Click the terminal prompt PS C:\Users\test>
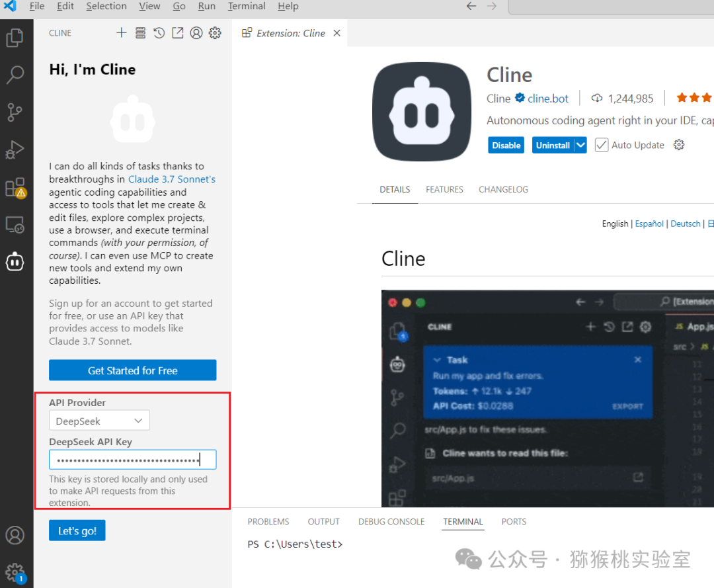 (x=295, y=544)
